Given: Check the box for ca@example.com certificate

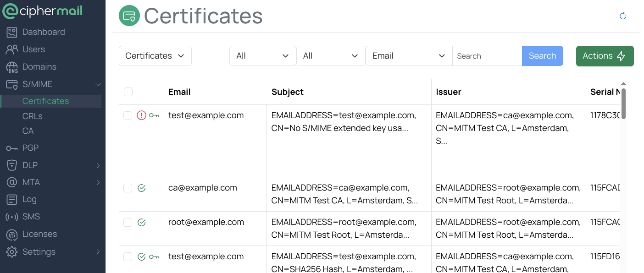Looking at the screenshot, I should (128, 188).
